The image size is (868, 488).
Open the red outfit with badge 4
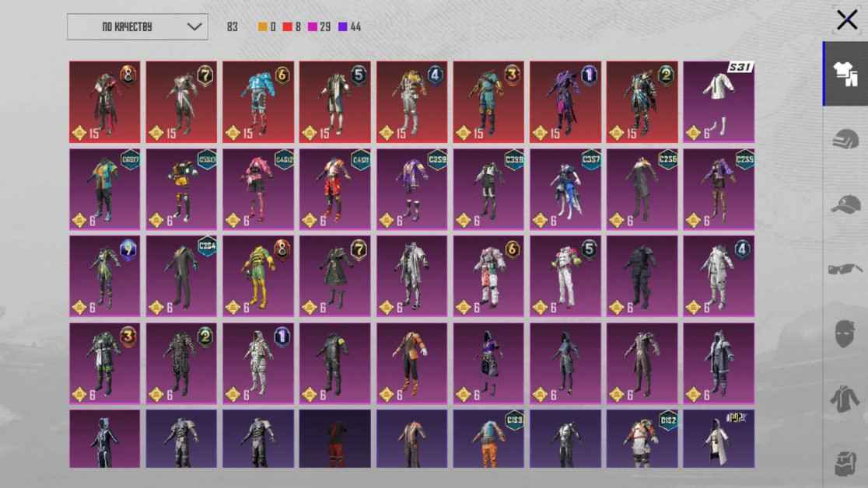(x=412, y=102)
